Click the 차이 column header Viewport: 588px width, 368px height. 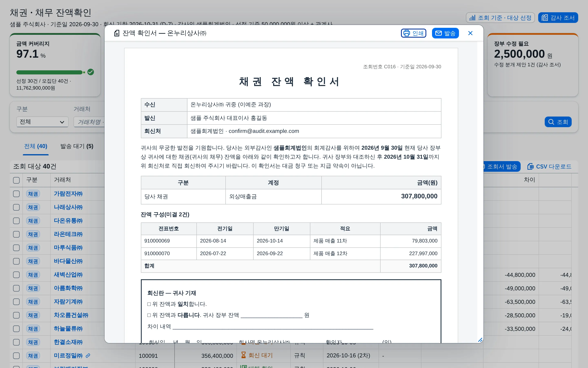pos(529,180)
